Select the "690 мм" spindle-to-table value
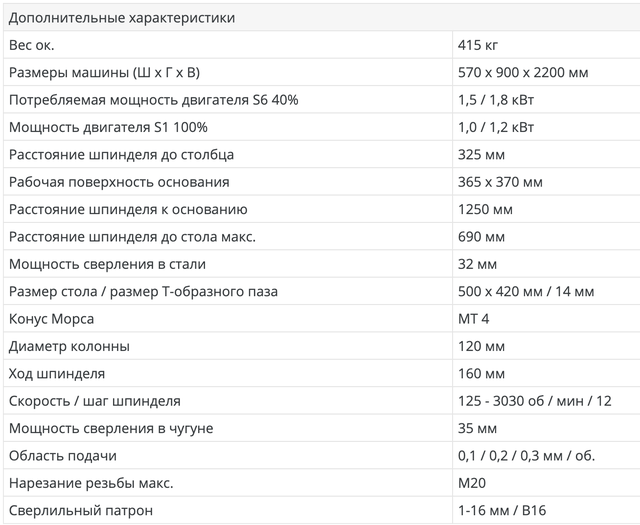This screenshot has width=640, height=525. (480, 237)
